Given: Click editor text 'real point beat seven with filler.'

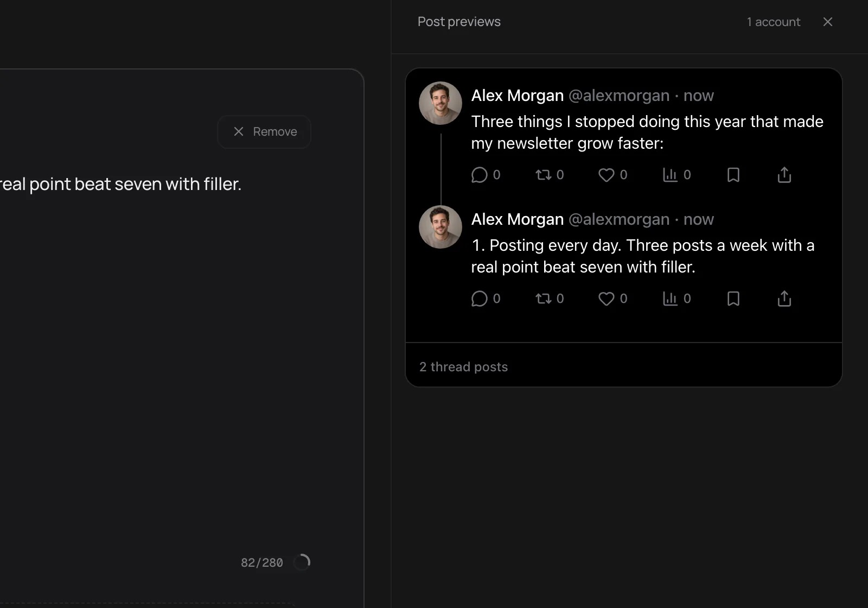Looking at the screenshot, I should [x=120, y=184].
